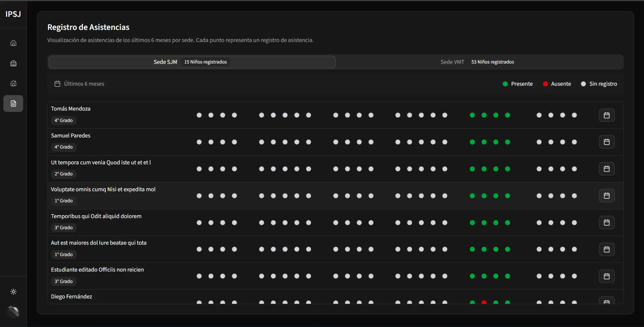
Task: Open the document records sidebar icon
Action: click(13, 104)
